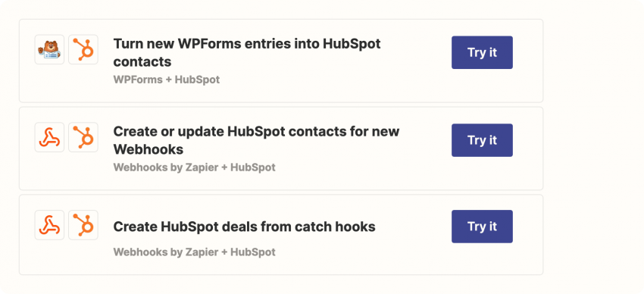Click the 'HubSpot' word in the 'WPForms + HubSpot' subtitle
This screenshot has width=644, height=294.
click(197, 80)
